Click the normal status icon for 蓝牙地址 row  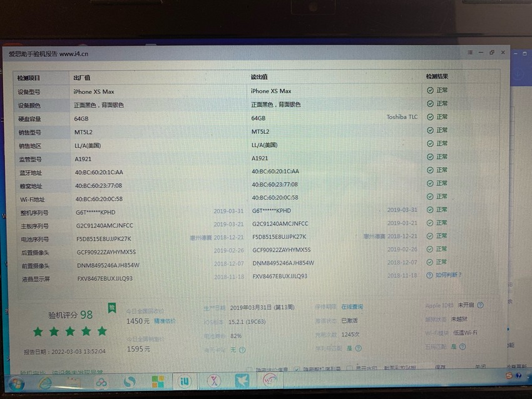coord(430,170)
